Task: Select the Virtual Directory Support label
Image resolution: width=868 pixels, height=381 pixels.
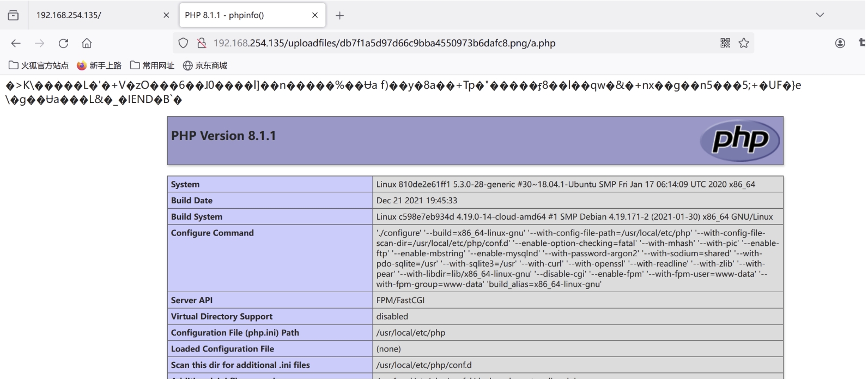Action: (x=222, y=316)
